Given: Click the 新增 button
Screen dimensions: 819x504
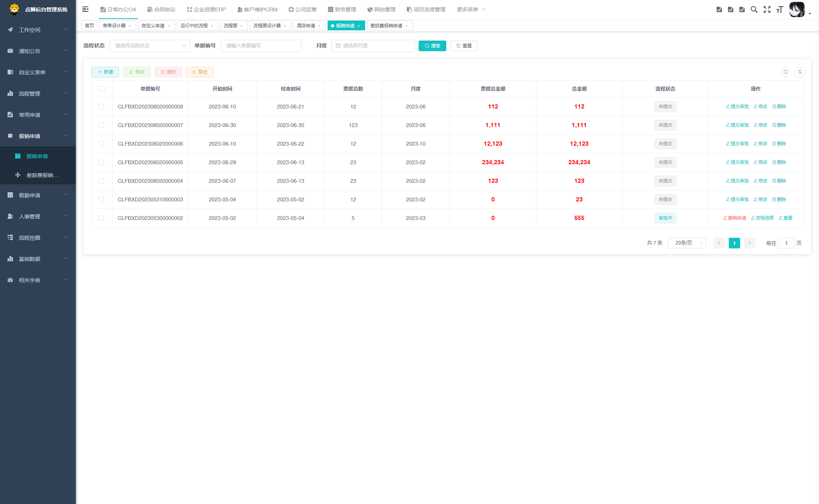Looking at the screenshot, I should click(105, 72).
